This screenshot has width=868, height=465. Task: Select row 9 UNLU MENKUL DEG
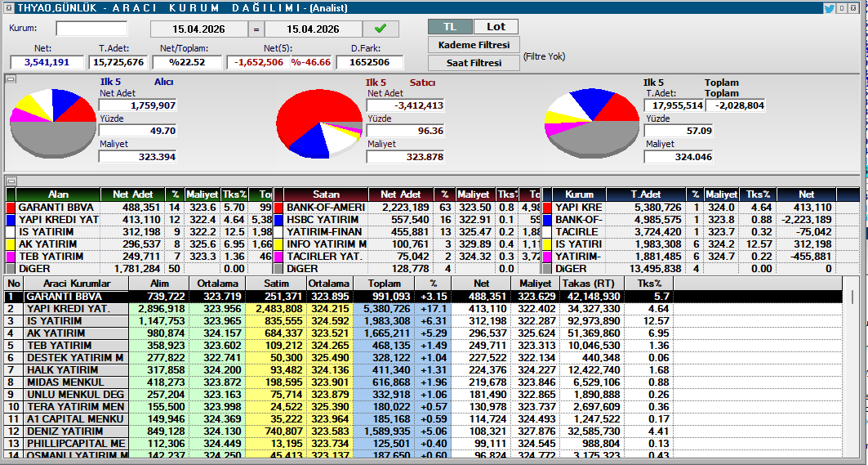tap(424, 394)
